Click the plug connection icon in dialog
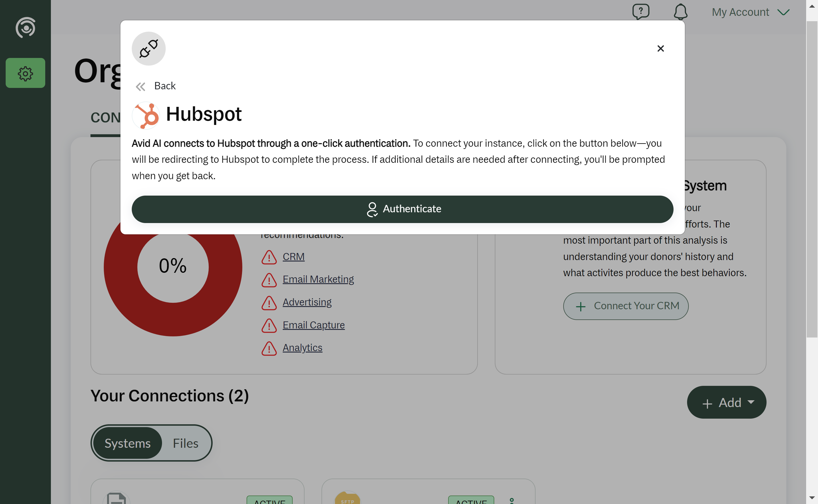Image resolution: width=818 pixels, height=504 pixels. 149,49
